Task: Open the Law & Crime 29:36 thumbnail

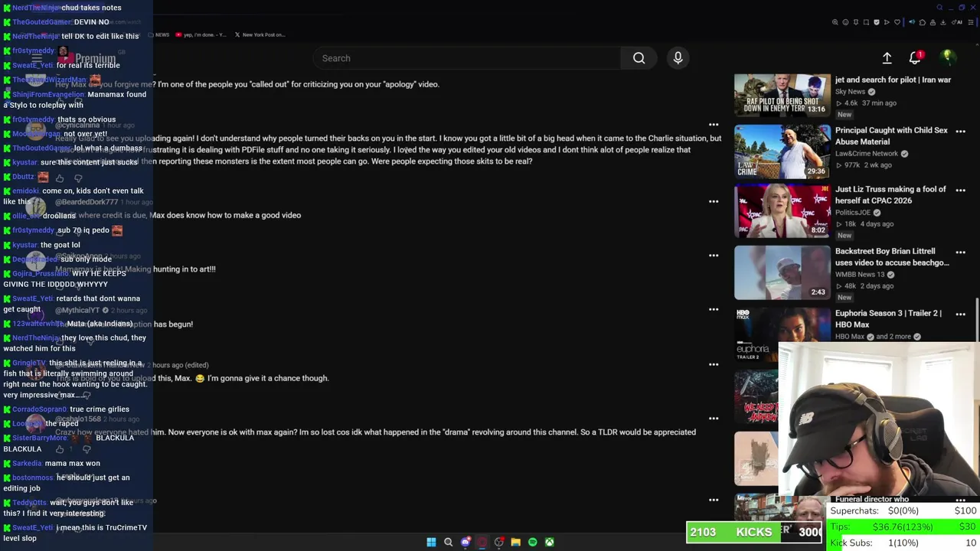Action: click(782, 152)
